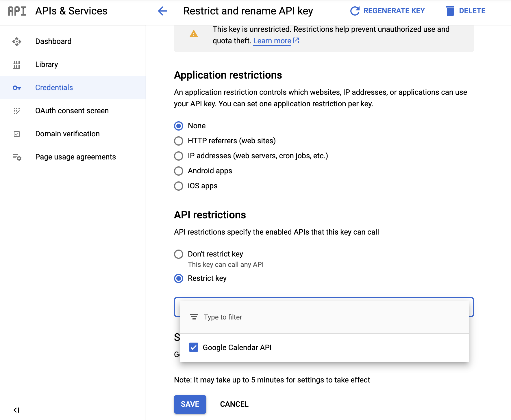Click the Dashboard icon in sidebar

[x=17, y=42]
